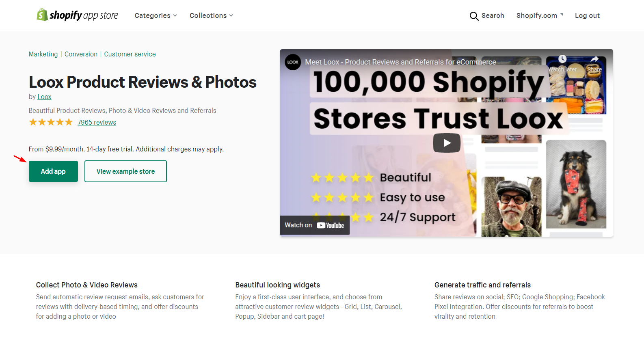This screenshot has height=339, width=644.
Task: Click the Watch later clock icon
Action: 562,59
